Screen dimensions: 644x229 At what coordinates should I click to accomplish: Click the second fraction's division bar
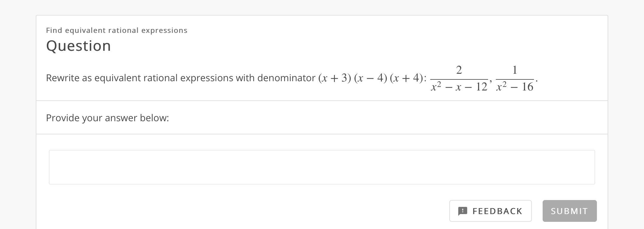pyautogui.click(x=515, y=79)
